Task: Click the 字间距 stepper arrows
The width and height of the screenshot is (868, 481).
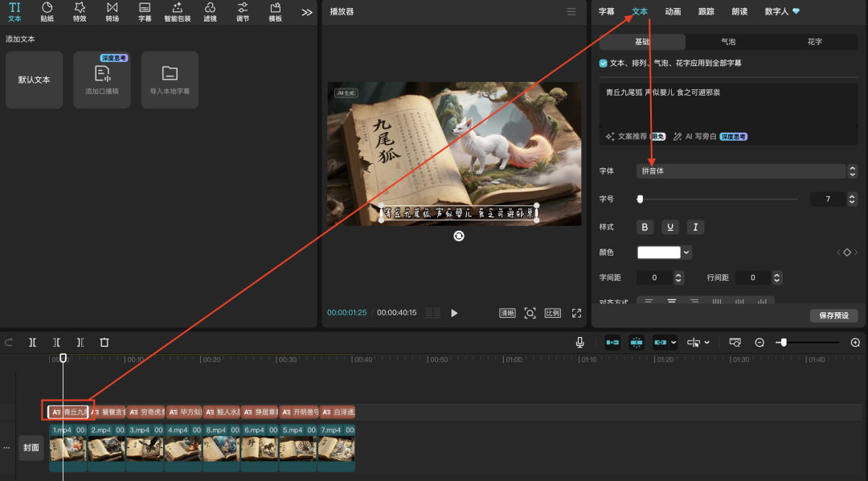Action: [678, 277]
